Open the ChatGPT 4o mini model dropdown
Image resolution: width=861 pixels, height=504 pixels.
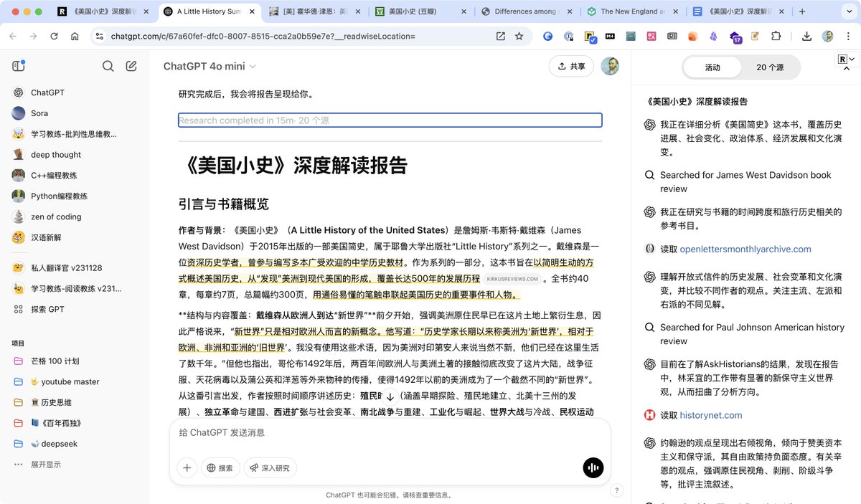(x=210, y=66)
